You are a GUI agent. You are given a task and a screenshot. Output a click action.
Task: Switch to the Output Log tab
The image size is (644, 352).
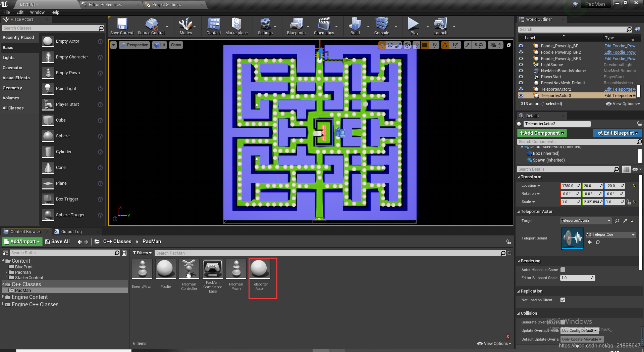coord(71,232)
